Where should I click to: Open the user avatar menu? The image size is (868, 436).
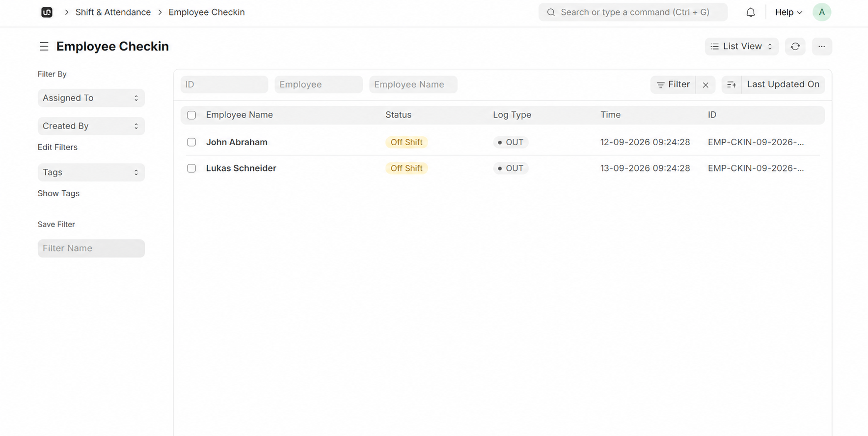tap(822, 12)
